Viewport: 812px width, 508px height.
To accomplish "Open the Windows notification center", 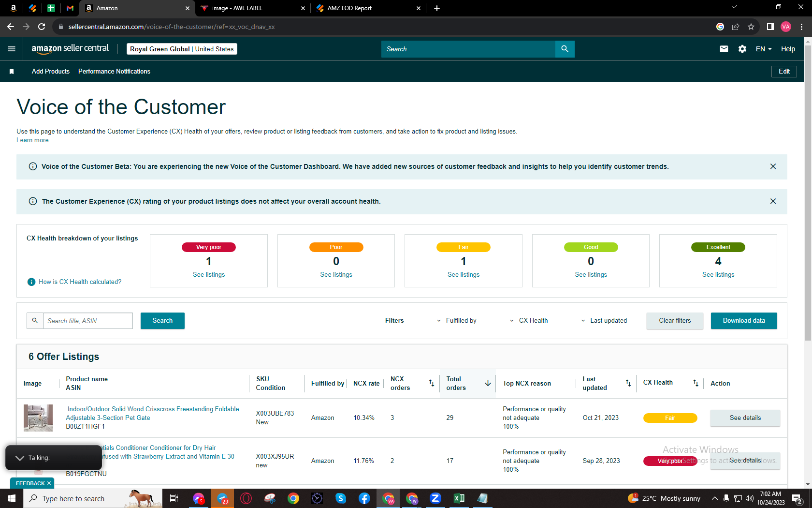I will [x=797, y=498].
